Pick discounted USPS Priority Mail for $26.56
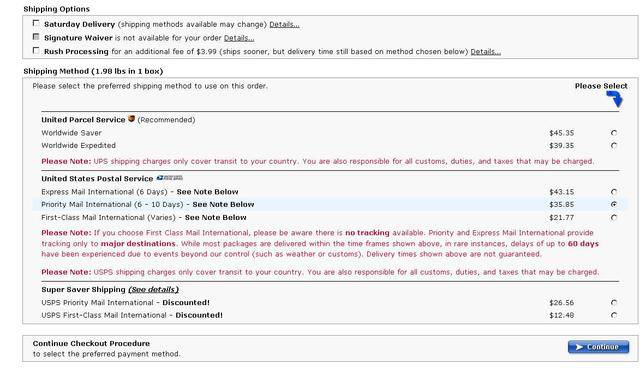 click(614, 302)
